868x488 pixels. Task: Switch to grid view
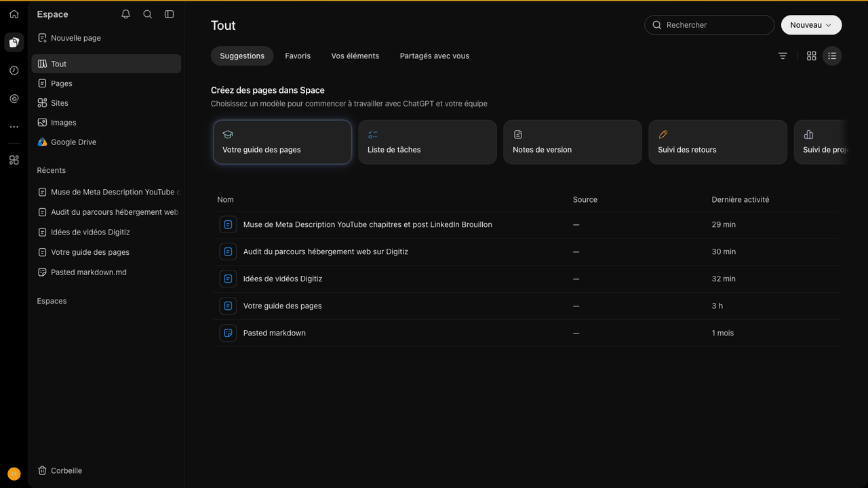pyautogui.click(x=811, y=56)
